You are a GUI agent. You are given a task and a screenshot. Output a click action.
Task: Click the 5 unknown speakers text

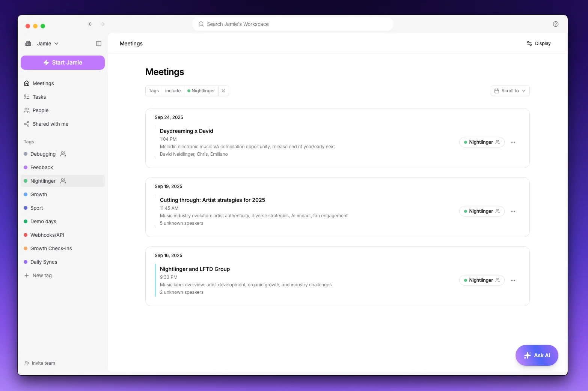[182, 223]
